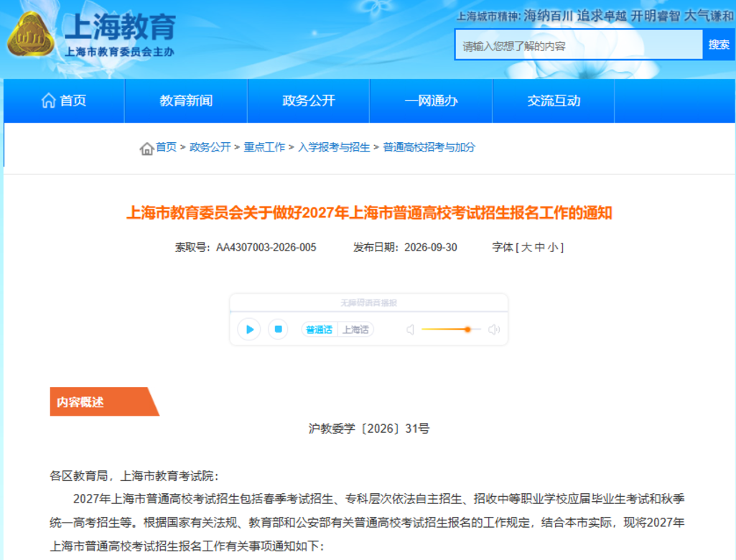This screenshot has width=736, height=560.
Task: Switch narration to 上海话
Action: coord(355,330)
